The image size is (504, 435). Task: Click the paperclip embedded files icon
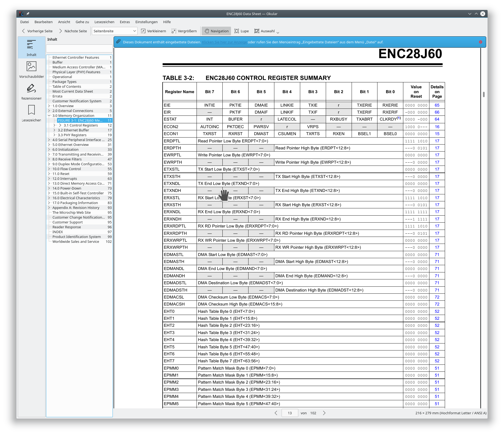click(x=118, y=42)
